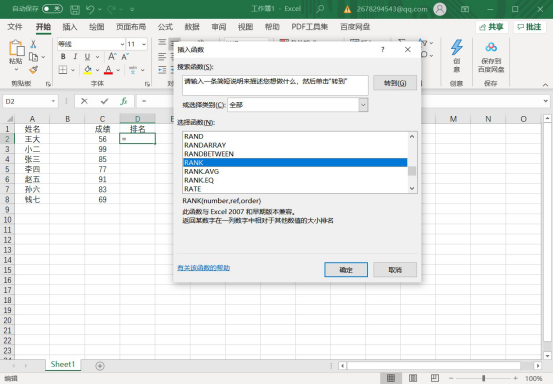553x385 pixels.
Task: Open the font size dropdown
Action: click(x=144, y=44)
